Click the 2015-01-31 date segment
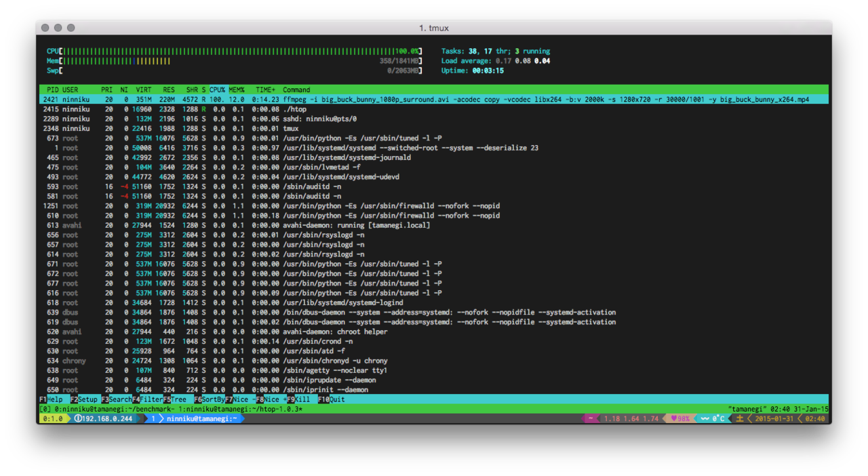 [x=775, y=419]
